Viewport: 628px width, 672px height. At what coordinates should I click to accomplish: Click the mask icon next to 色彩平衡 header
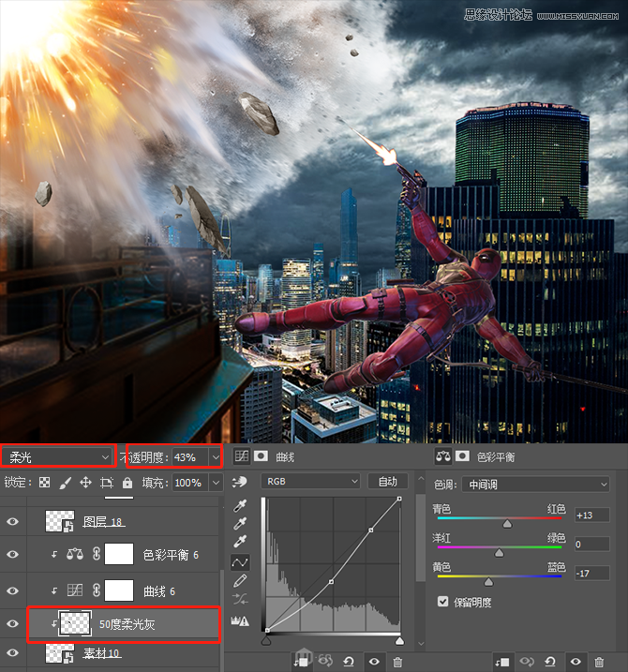(462, 456)
